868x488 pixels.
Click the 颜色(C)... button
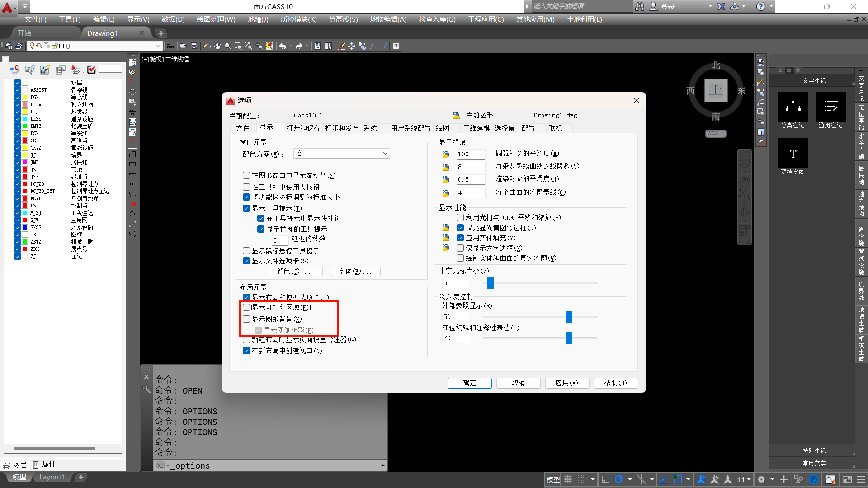tap(294, 271)
